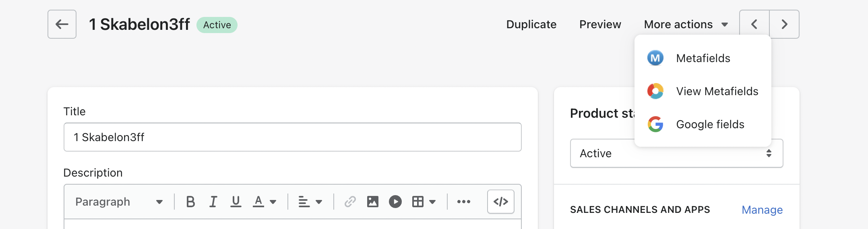Insert a video using the play icon
The image size is (868, 229).
coord(395,202)
